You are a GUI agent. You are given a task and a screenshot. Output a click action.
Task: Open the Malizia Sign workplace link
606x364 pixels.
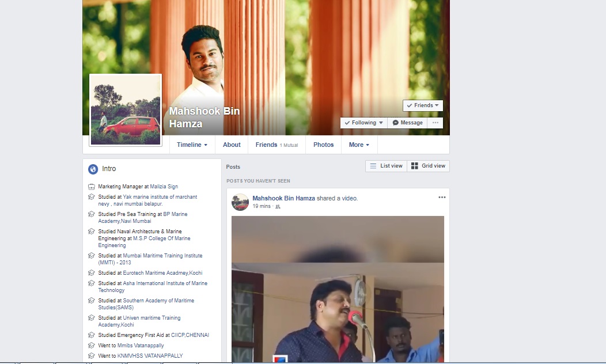(x=164, y=187)
